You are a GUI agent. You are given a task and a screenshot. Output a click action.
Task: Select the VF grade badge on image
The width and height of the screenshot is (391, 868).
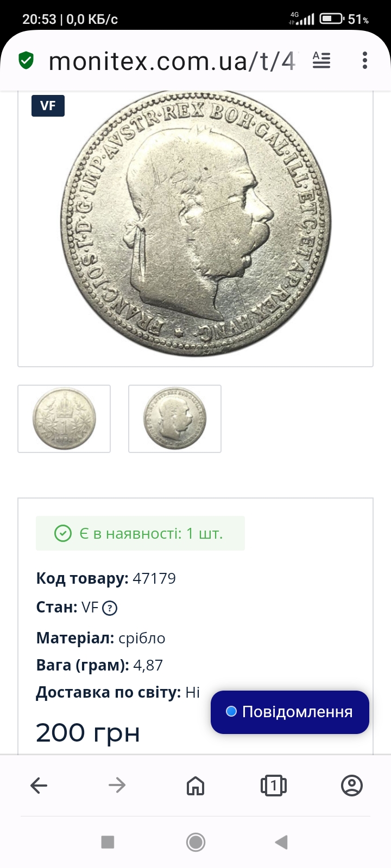point(48,106)
